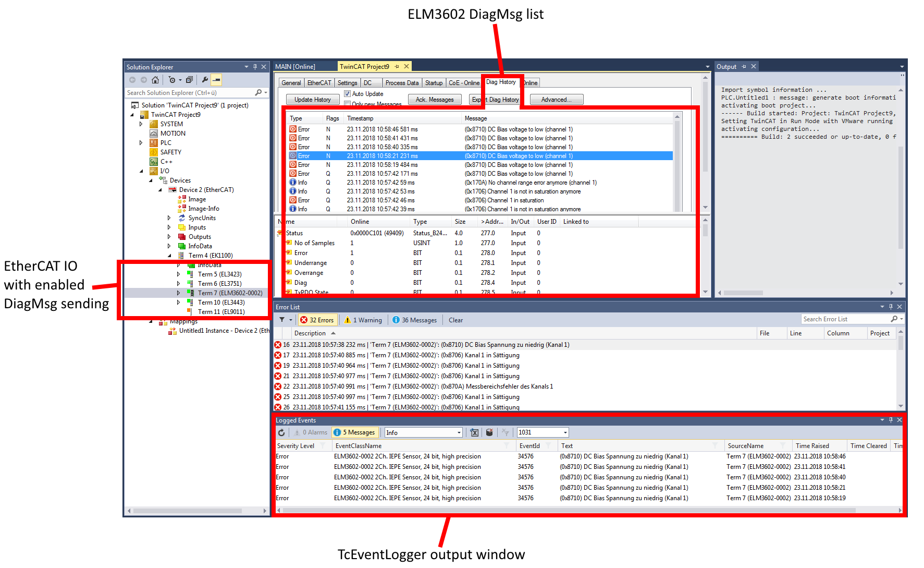The width and height of the screenshot is (924, 568).
Task: Clear the Error List
Action: (x=455, y=320)
